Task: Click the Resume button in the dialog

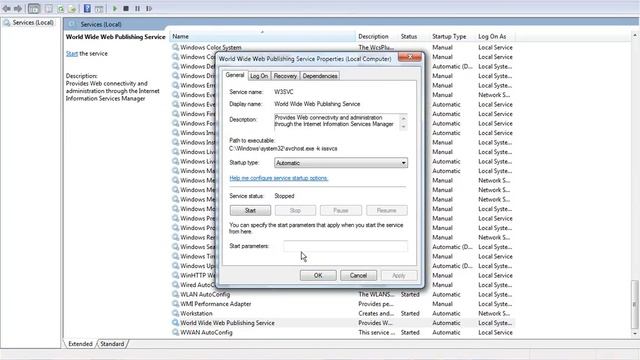Action: click(387, 211)
